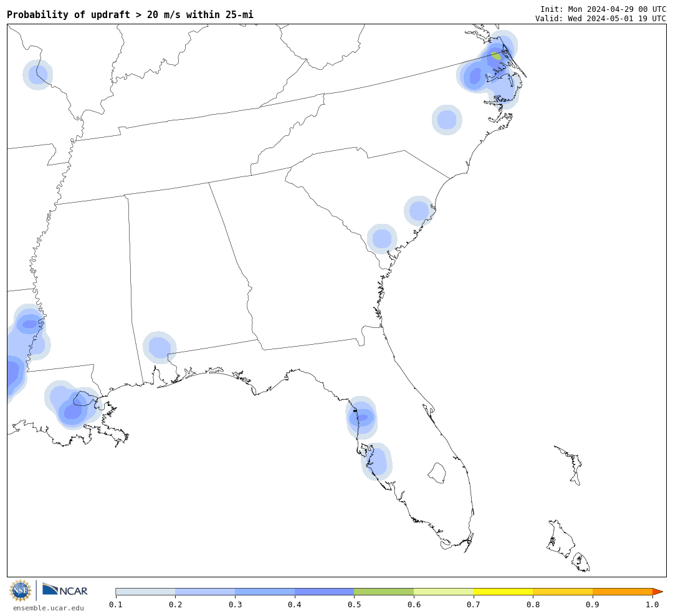Click the isolated blob in central North Carolina
Screen dimensions: 673x616
click(447, 120)
